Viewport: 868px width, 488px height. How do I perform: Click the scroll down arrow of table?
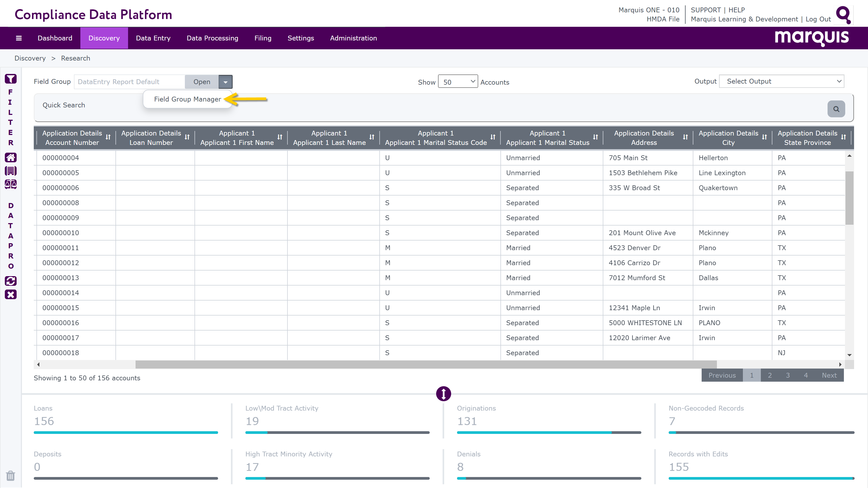click(x=850, y=355)
